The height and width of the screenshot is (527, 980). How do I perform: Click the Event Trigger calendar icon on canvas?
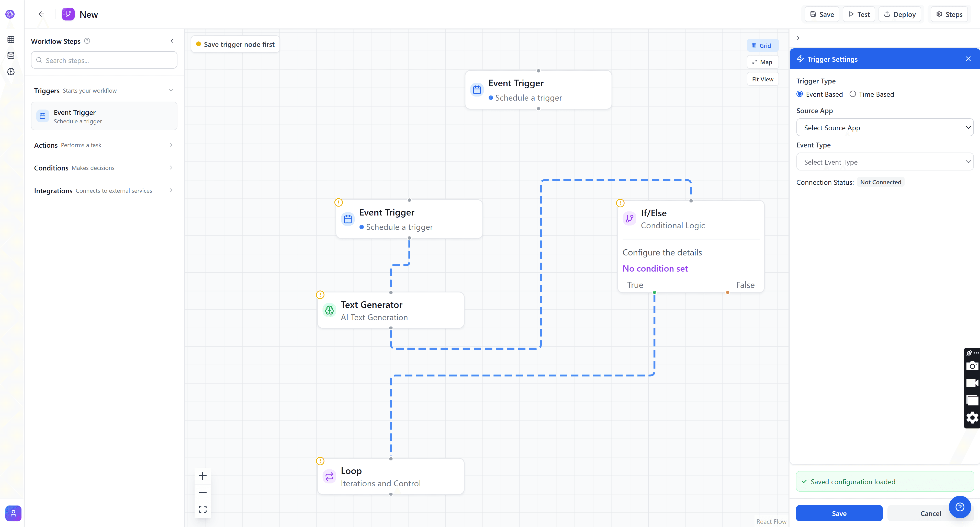click(x=477, y=90)
